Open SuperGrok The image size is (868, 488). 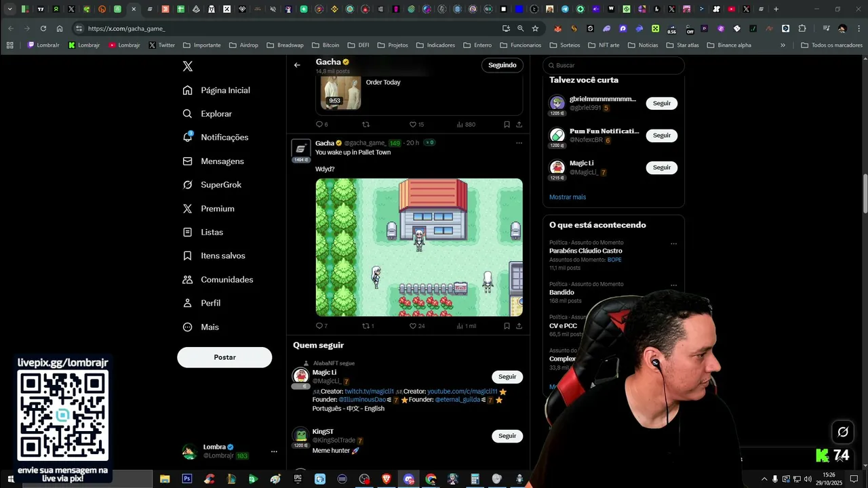point(212,185)
